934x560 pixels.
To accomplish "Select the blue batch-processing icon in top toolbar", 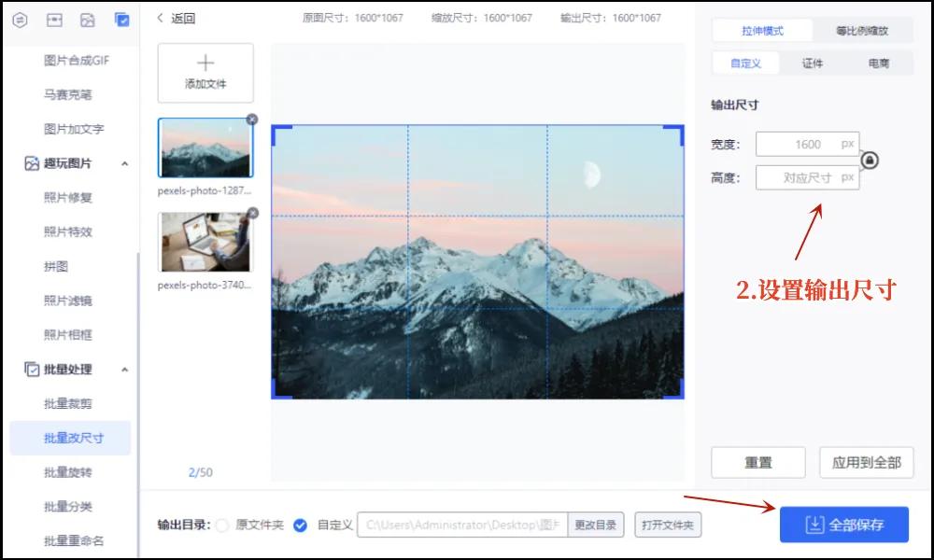I will (121, 19).
